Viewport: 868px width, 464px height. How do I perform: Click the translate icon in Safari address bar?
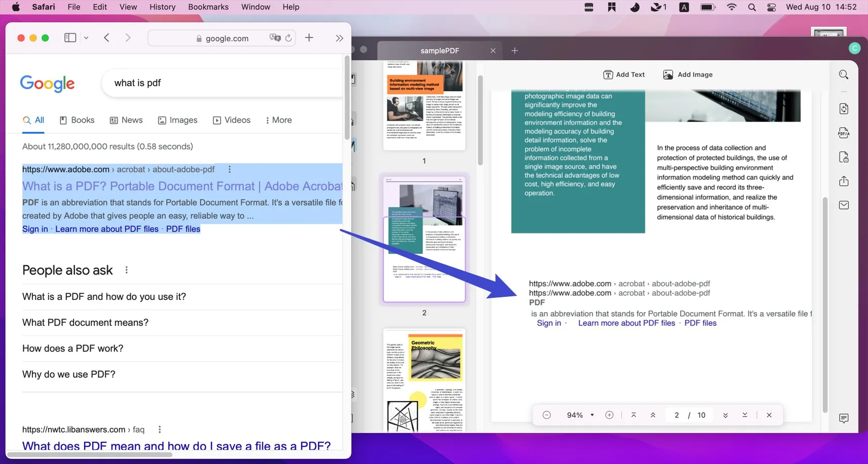[x=275, y=38]
